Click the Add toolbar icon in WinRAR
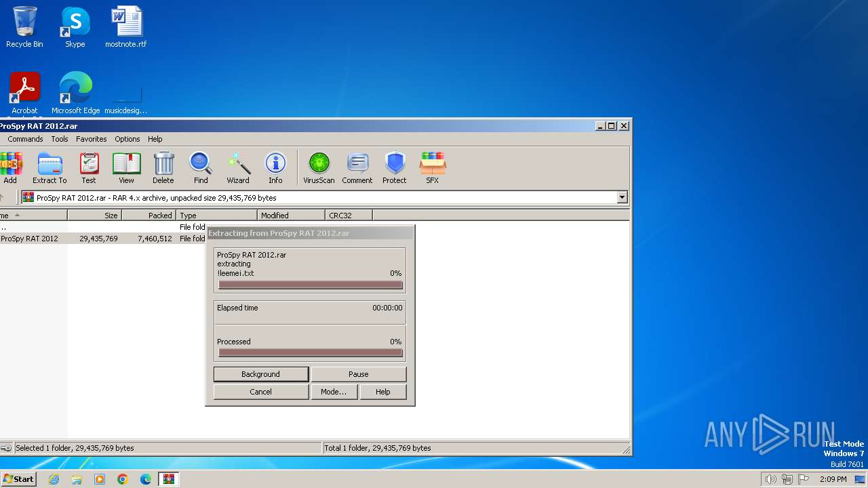Image resolution: width=868 pixels, height=488 pixels. (10, 167)
